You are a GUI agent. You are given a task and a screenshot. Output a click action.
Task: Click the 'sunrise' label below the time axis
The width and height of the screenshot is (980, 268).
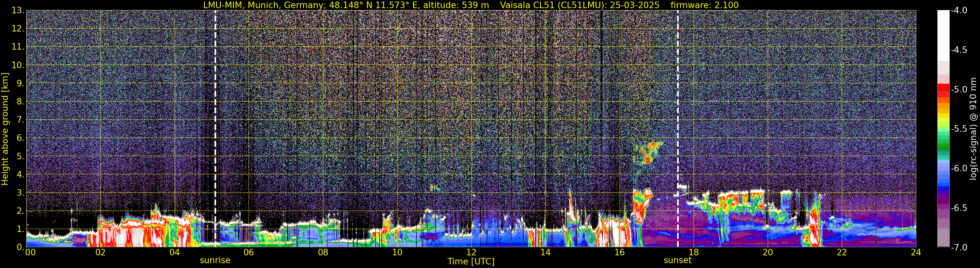tap(215, 261)
